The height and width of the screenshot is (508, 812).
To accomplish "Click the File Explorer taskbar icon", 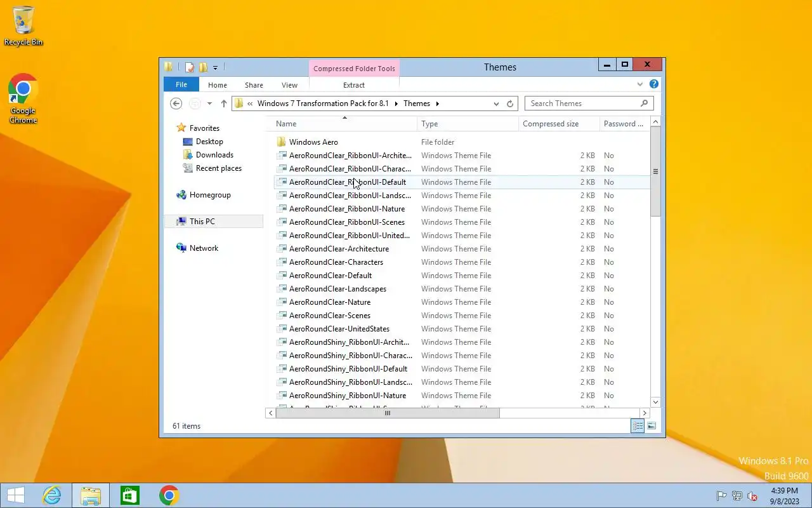I will (x=90, y=495).
